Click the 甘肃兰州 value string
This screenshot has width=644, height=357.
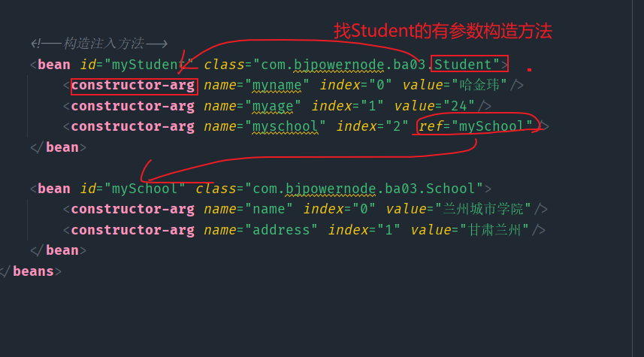tap(494, 230)
